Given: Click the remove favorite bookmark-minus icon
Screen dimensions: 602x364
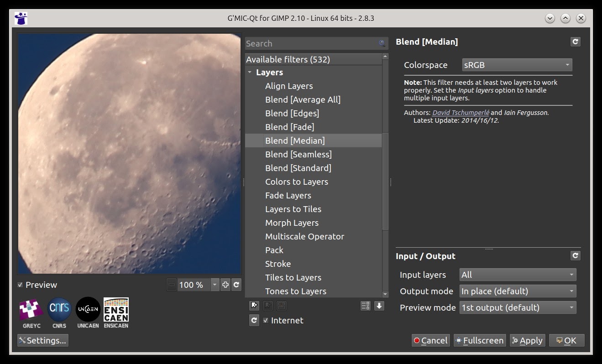Looking at the screenshot, I should coord(268,306).
